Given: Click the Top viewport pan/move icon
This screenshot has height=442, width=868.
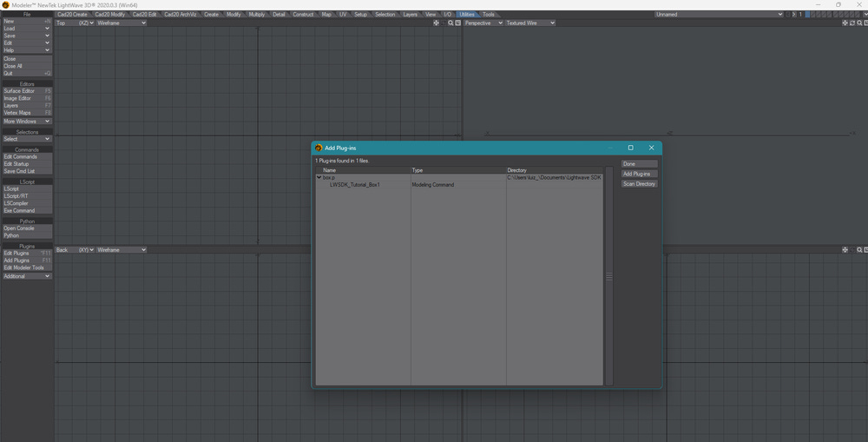Looking at the screenshot, I should 437,23.
